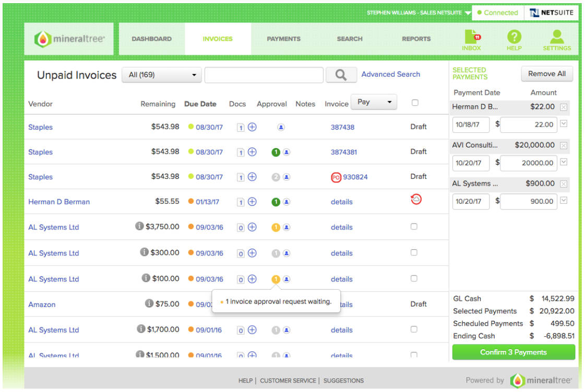This screenshot has width=587, height=392.
Task: Click the plus icon in Staples Docs column
Action: pos(252,127)
